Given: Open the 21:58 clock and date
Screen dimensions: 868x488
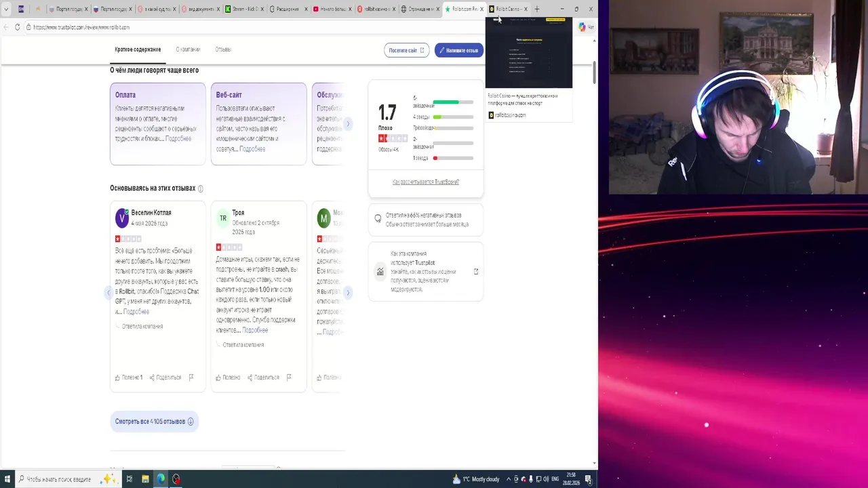Looking at the screenshot, I should tap(572, 479).
